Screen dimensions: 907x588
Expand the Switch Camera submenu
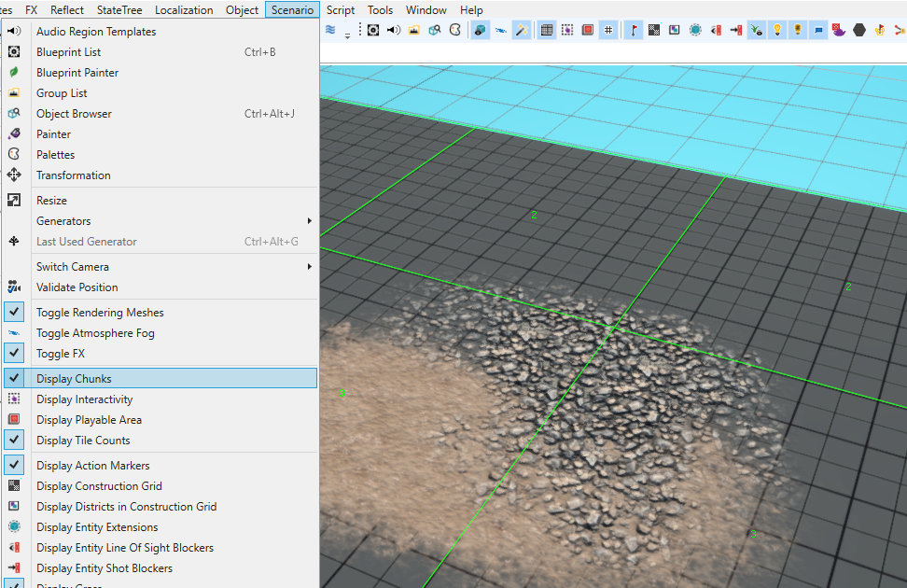tap(160, 267)
